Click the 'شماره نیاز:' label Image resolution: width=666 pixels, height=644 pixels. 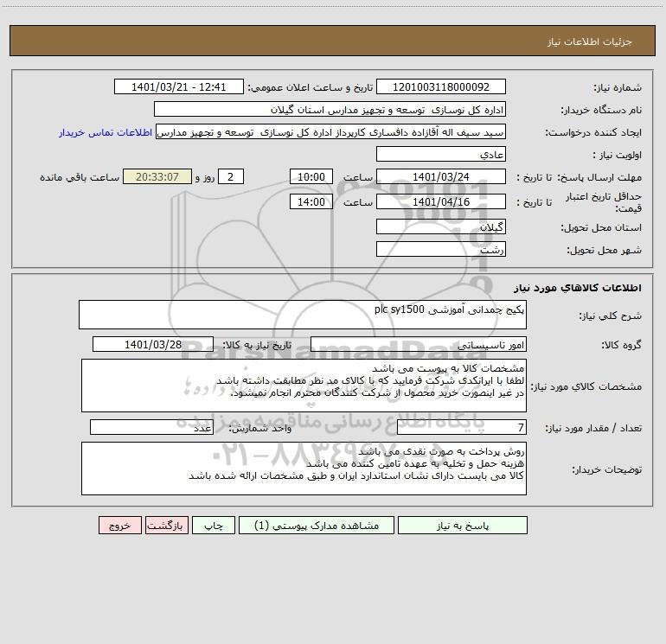[x=618, y=88]
